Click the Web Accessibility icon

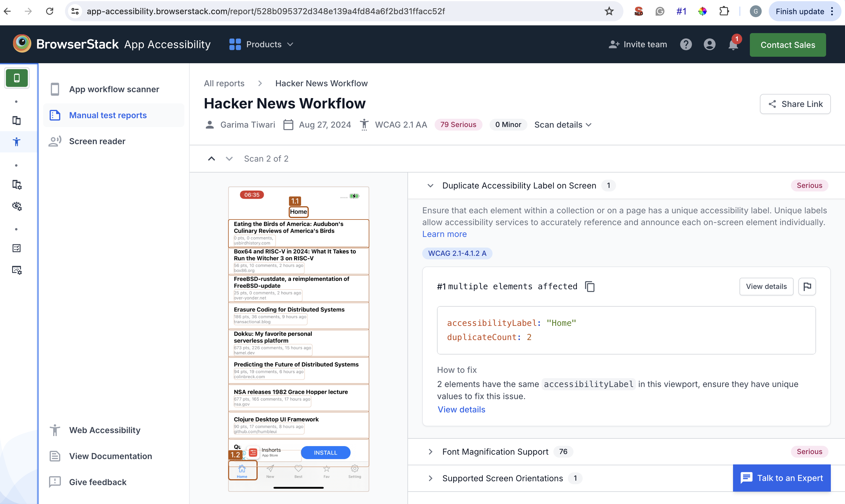[55, 430]
